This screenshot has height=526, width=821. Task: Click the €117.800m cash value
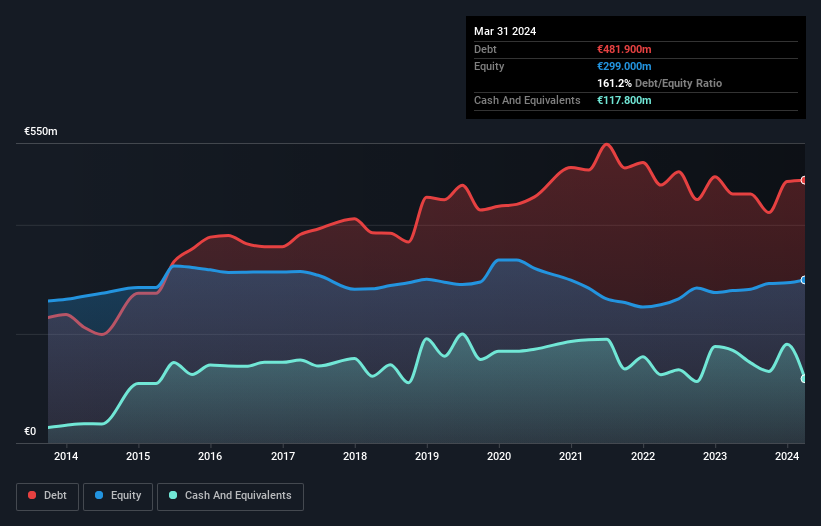point(624,100)
